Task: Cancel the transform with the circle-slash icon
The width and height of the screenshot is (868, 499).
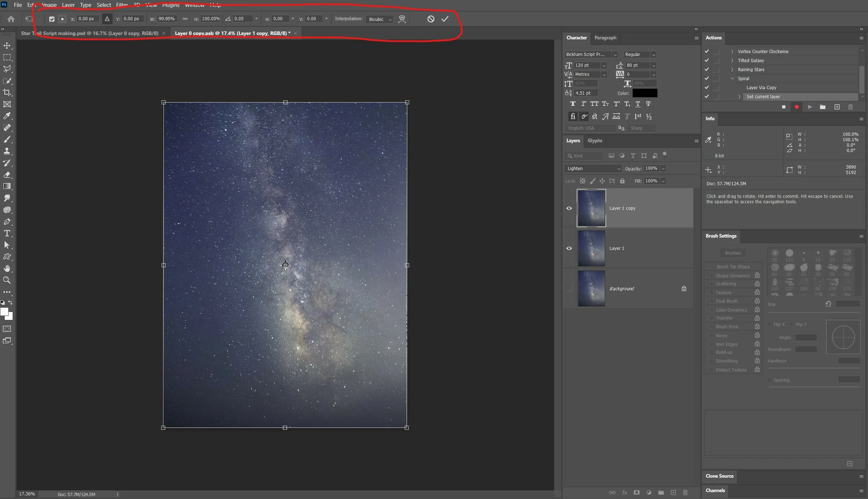Action: (431, 19)
